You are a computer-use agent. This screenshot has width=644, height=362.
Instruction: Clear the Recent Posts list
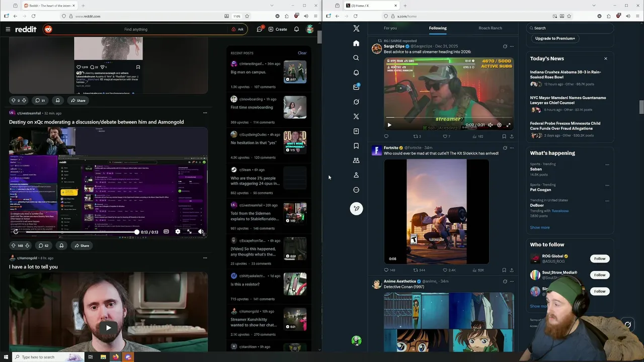302,53
